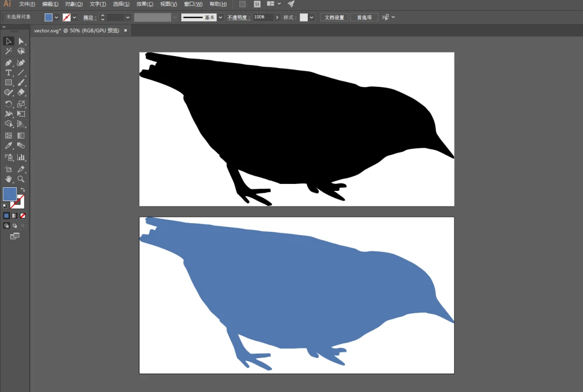Open the 不透明度 opacity panel link
The height and width of the screenshot is (392, 583).
tap(239, 17)
